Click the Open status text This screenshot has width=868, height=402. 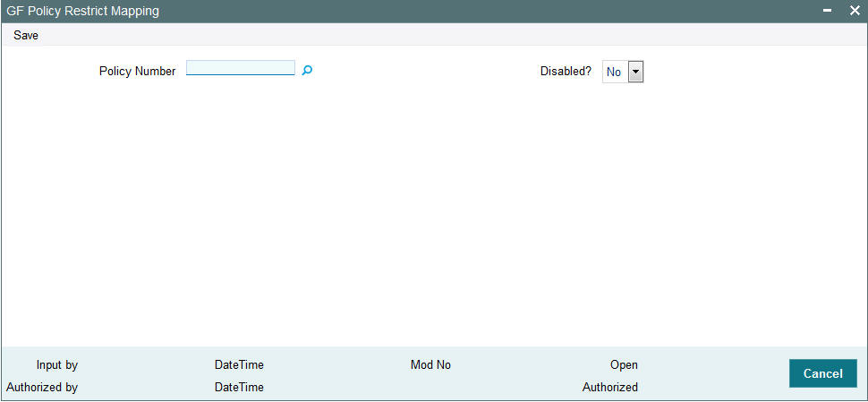[624, 365]
